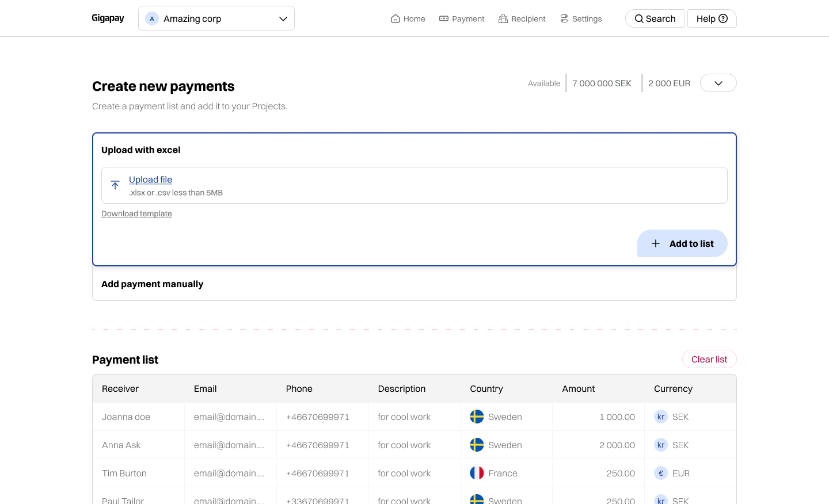
Task: Open the Payment menu item
Action: [462, 18]
